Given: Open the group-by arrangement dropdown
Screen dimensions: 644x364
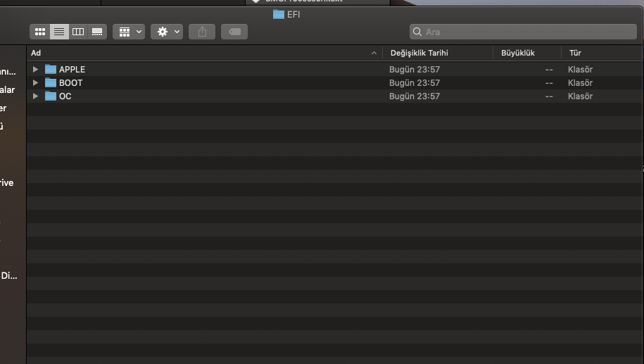Looking at the screenshot, I should coord(128,32).
